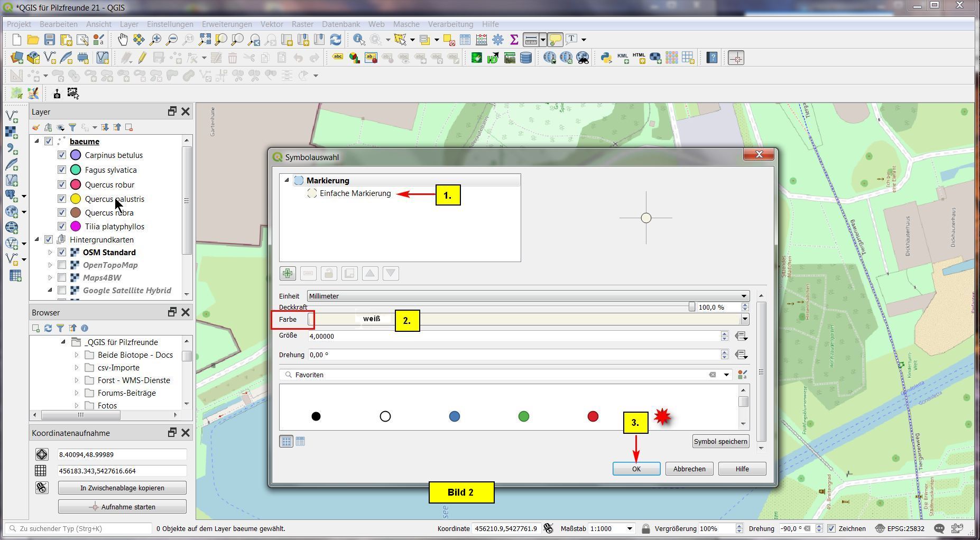Toggle the Zeichnen render checkbox
980x540 pixels.
click(831, 528)
